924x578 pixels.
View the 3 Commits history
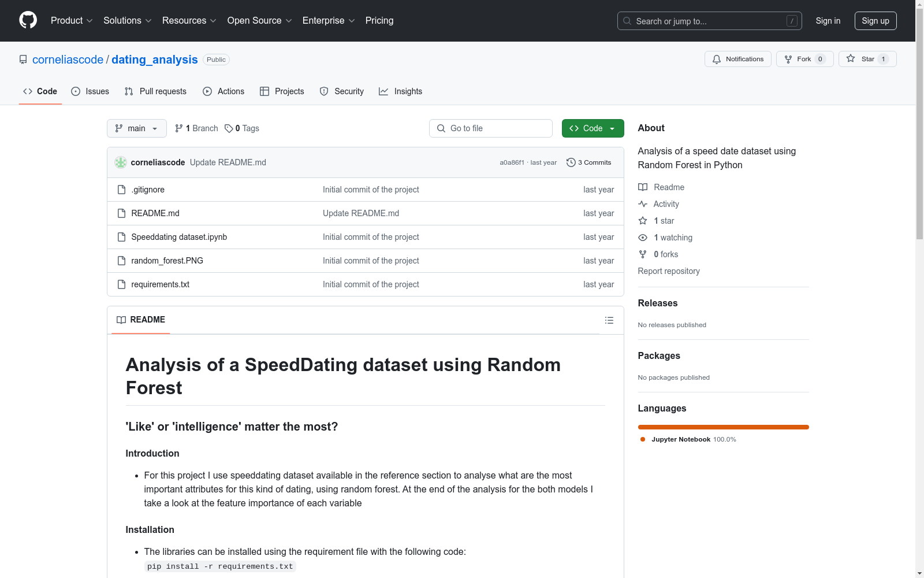589,162
